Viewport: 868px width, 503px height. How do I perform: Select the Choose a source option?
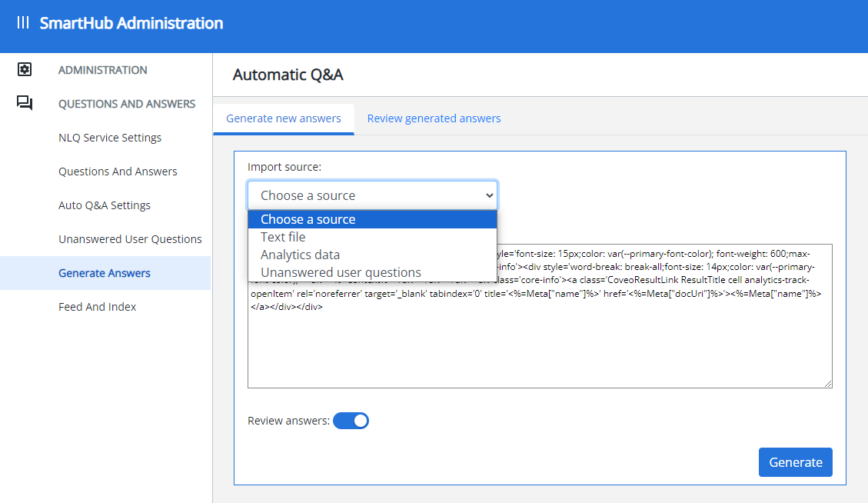[308, 219]
